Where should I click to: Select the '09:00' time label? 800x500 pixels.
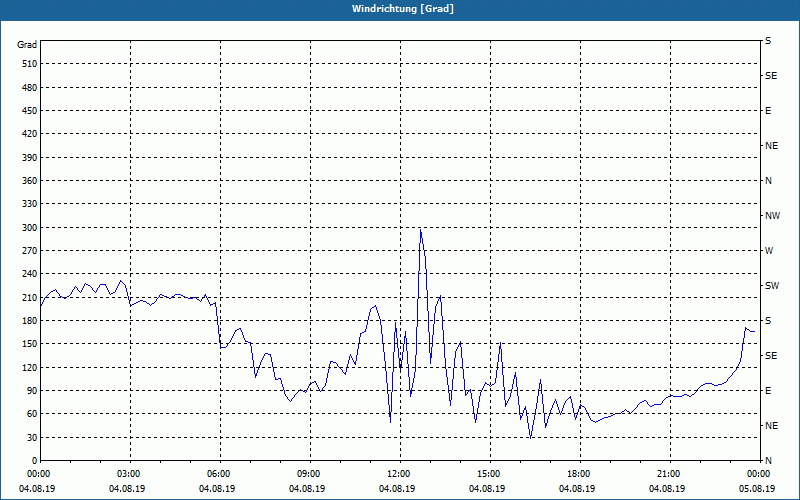(307, 474)
